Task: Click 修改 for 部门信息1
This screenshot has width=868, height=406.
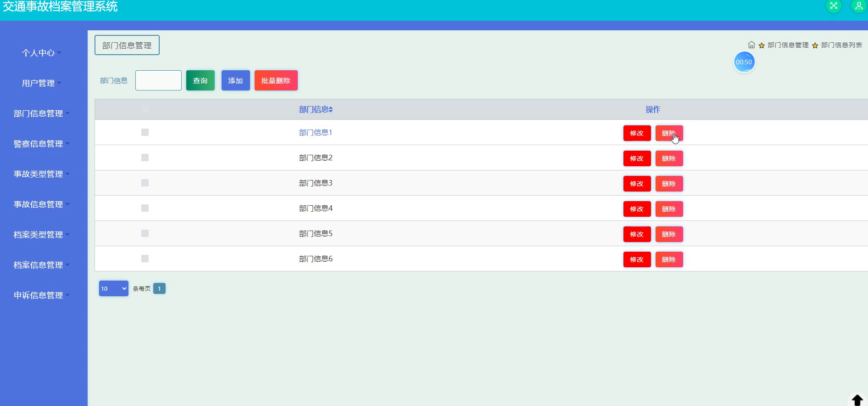Action: [637, 133]
